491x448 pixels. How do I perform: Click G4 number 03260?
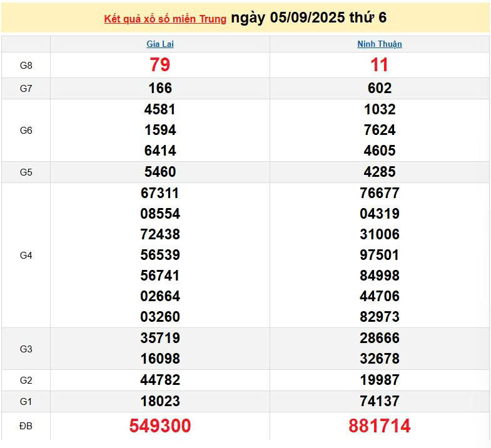[x=160, y=317]
